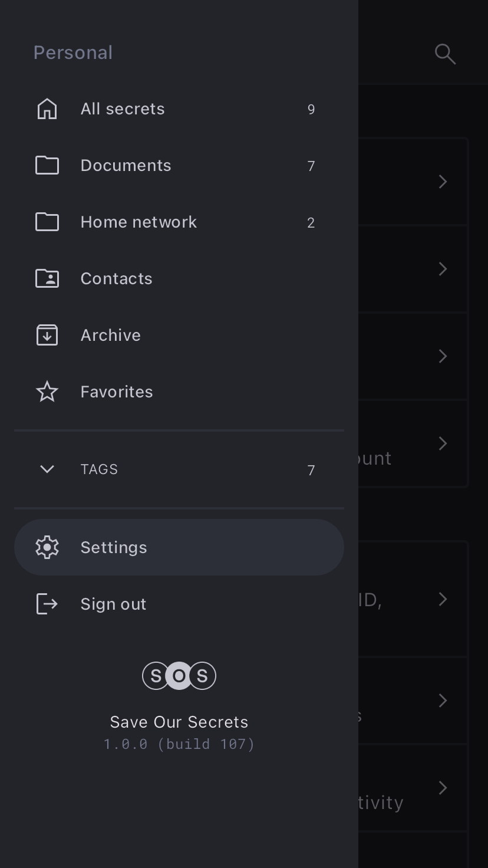This screenshot has height=868, width=488.
Task: Open the Personal account header
Action: (x=73, y=52)
